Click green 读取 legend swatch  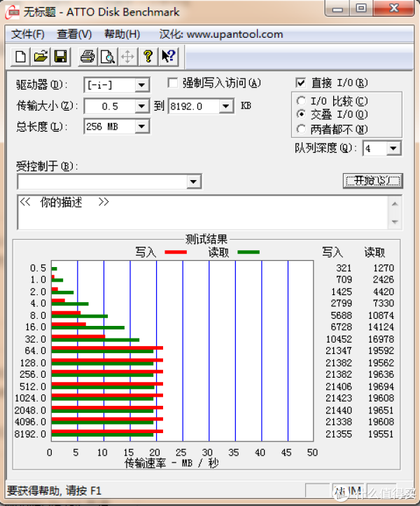pos(248,252)
